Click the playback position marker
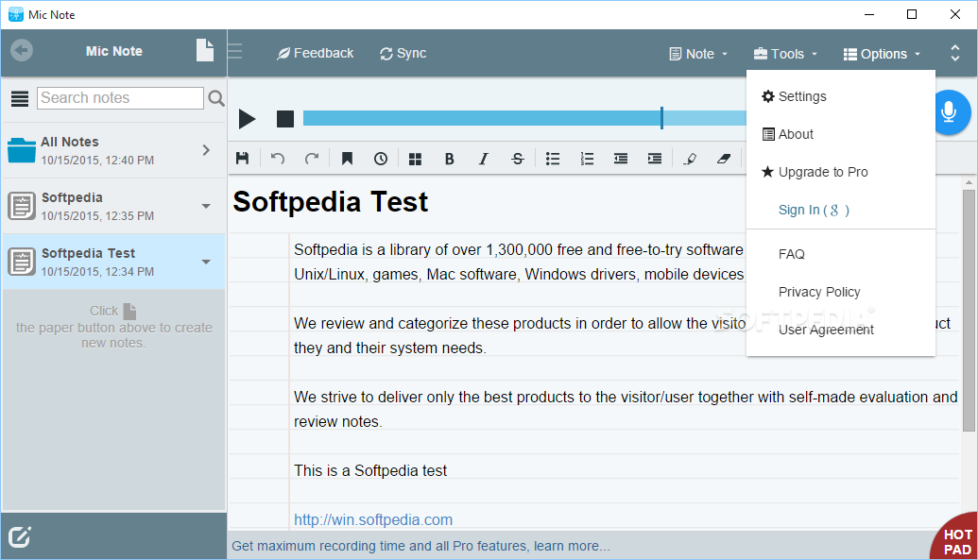The width and height of the screenshot is (978, 560). click(661, 118)
